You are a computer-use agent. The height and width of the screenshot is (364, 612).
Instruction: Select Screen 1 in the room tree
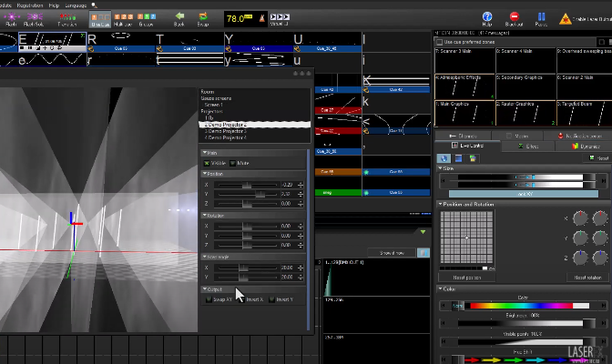[x=213, y=105]
